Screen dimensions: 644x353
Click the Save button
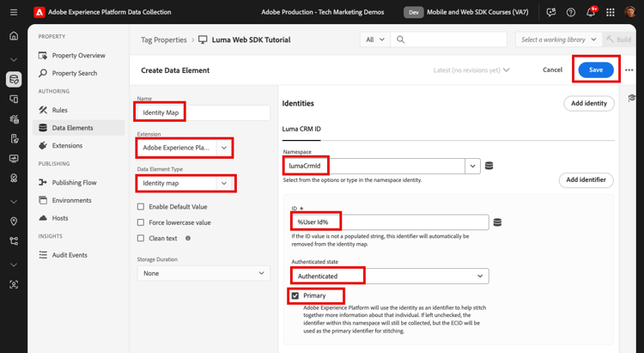coord(596,70)
